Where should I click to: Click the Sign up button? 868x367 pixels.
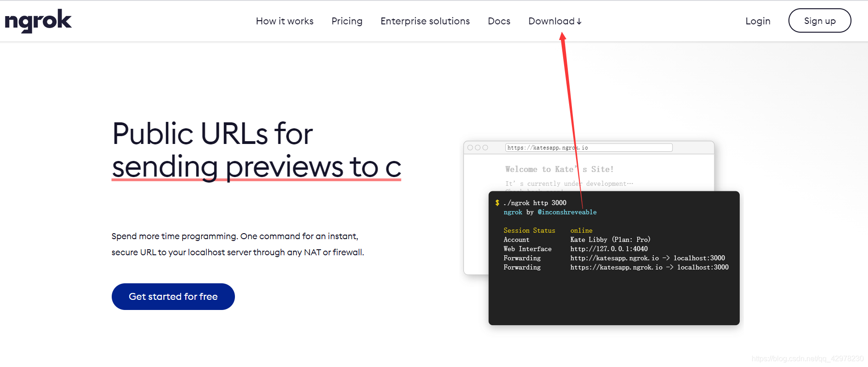[x=820, y=21]
